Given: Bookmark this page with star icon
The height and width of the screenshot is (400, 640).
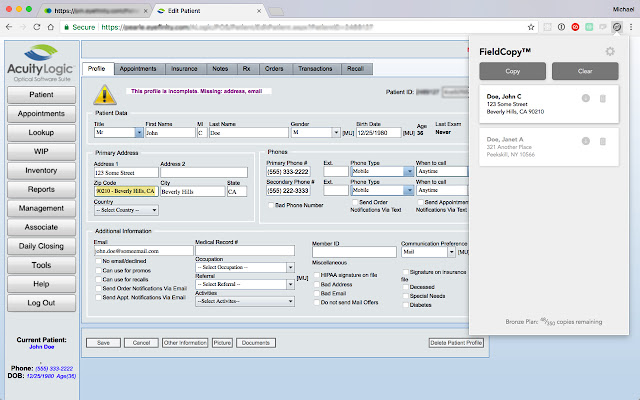Looking at the screenshot, I should coord(531,27).
